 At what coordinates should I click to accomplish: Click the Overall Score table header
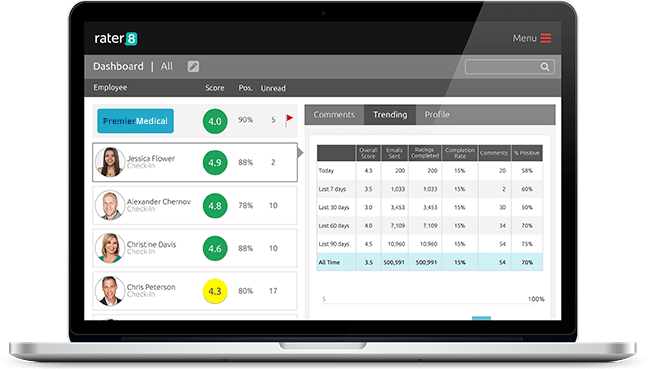[x=368, y=153]
